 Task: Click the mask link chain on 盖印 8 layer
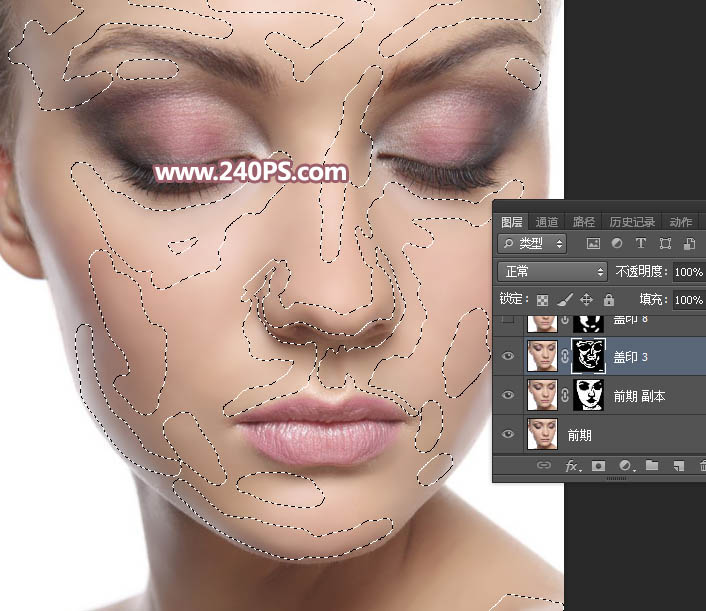565,321
